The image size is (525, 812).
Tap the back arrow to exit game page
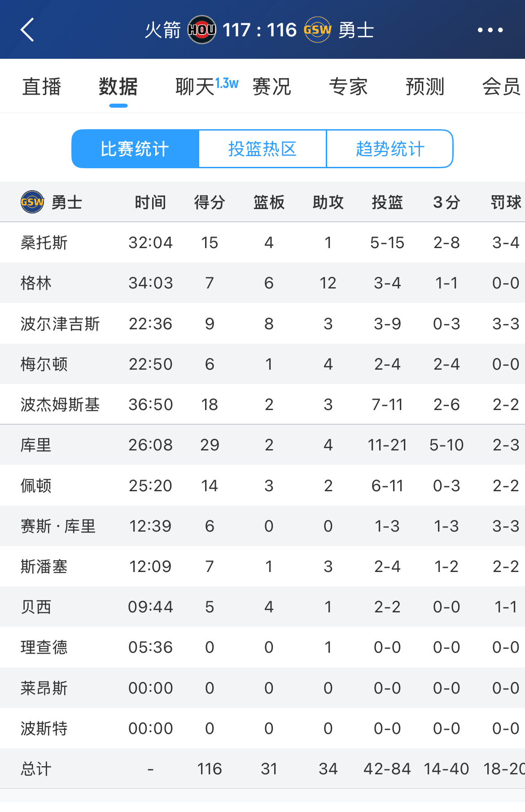point(27,30)
